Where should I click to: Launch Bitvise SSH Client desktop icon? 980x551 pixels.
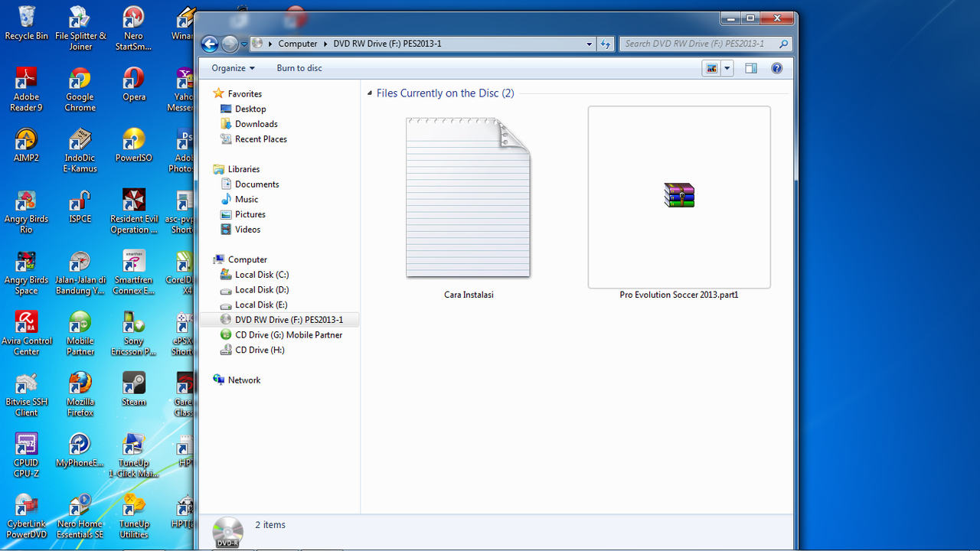pos(26,395)
